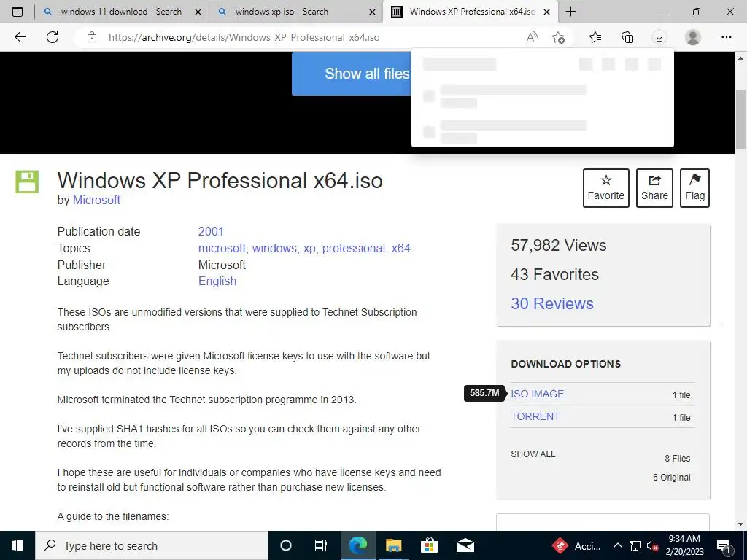Open the 2001 publication date link
747x560 pixels.
pos(211,231)
